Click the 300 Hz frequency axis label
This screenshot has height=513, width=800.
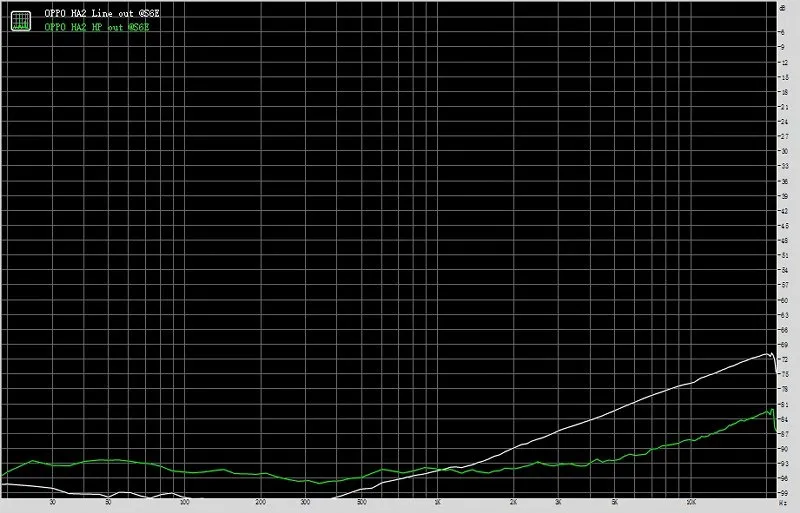coord(305,502)
